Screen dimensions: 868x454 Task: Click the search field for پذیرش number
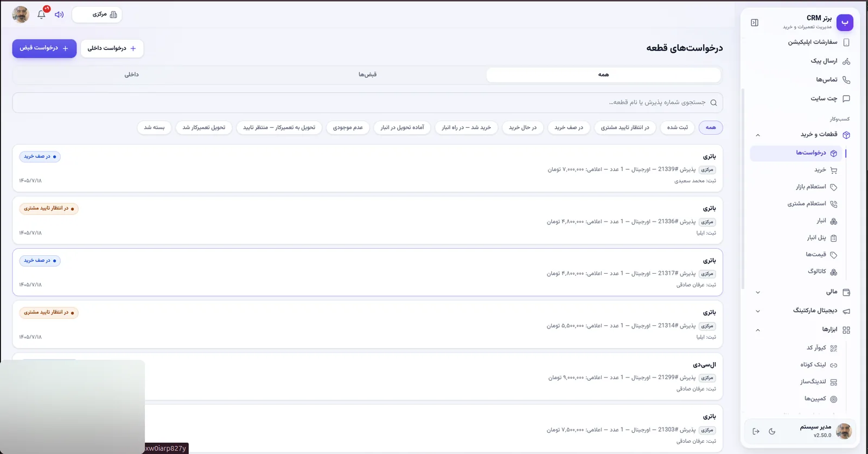[x=367, y=103]
